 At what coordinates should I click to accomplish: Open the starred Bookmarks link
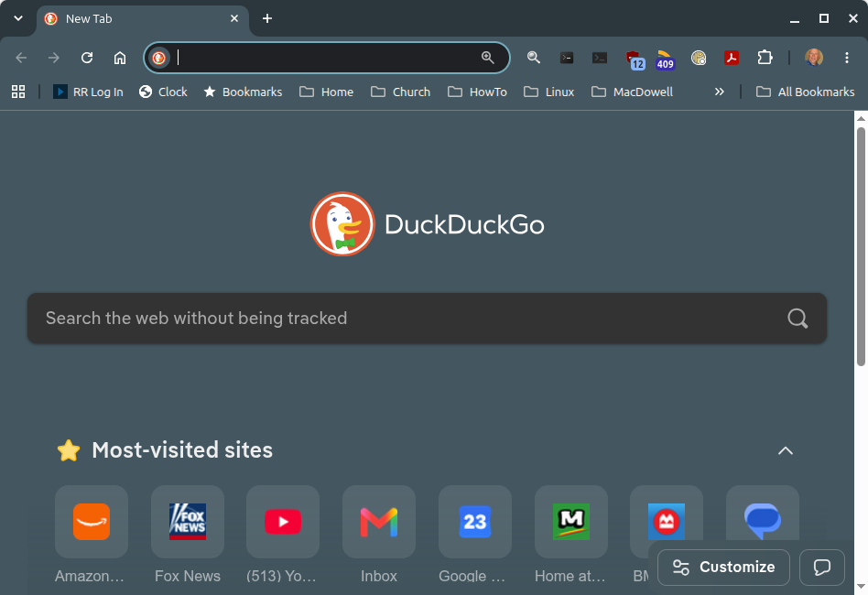243,92
